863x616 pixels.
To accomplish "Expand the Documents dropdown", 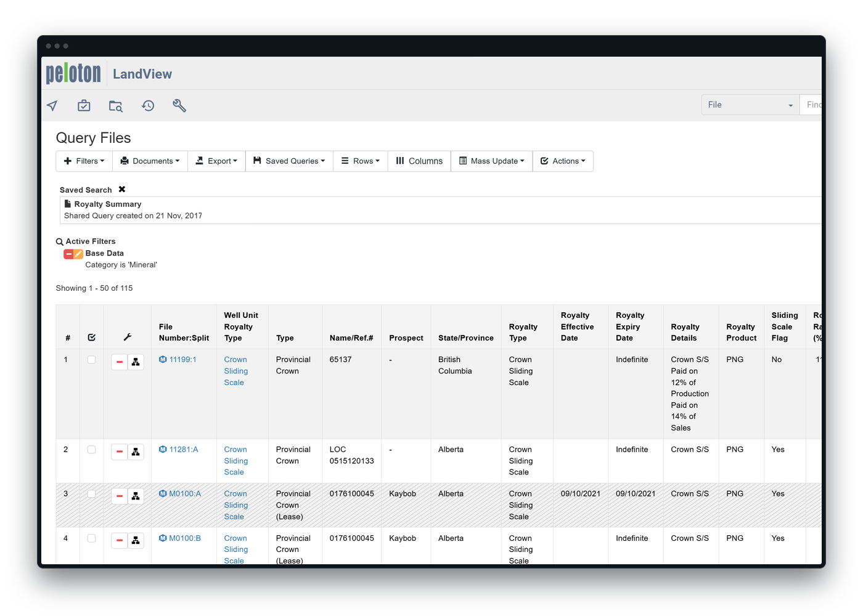I will (150, 161).
